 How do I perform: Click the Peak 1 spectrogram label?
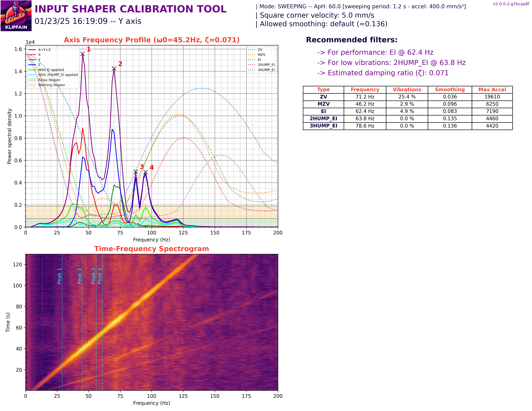(59, 276)
